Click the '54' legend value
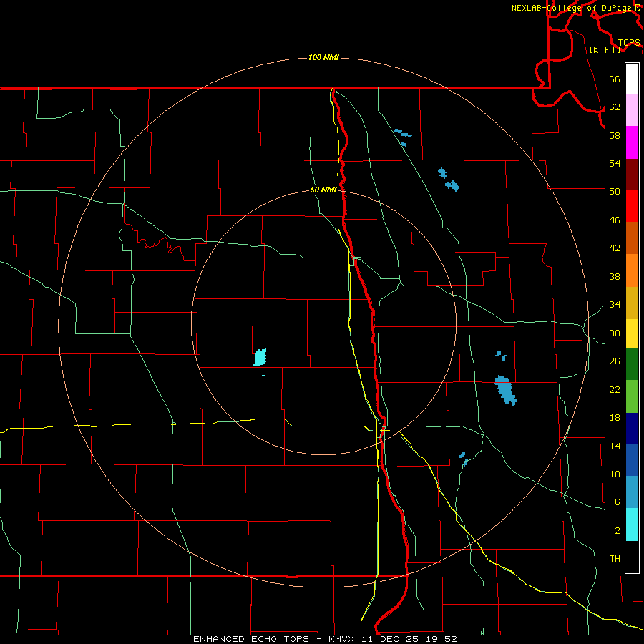 (x=615, y=163)
